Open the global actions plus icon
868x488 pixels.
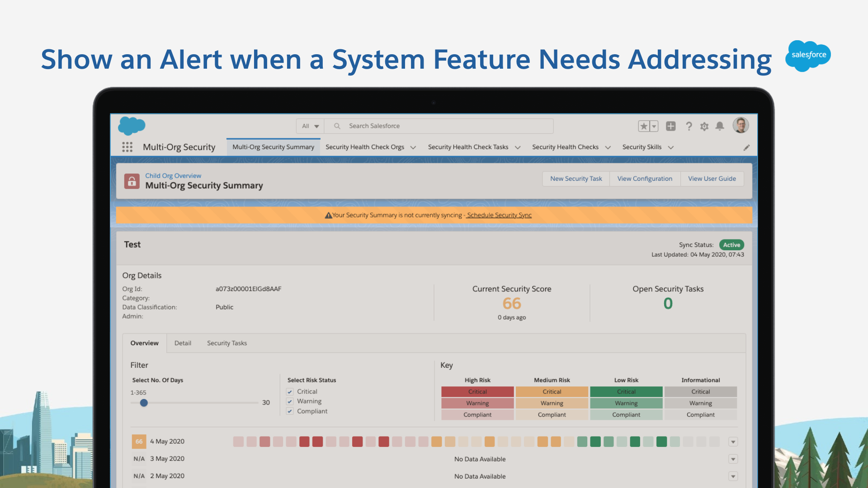point(670,126)
